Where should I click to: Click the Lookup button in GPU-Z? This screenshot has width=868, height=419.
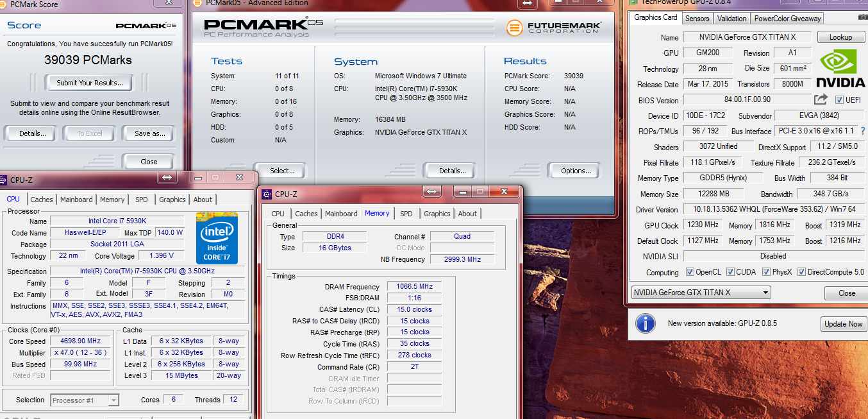840,37
